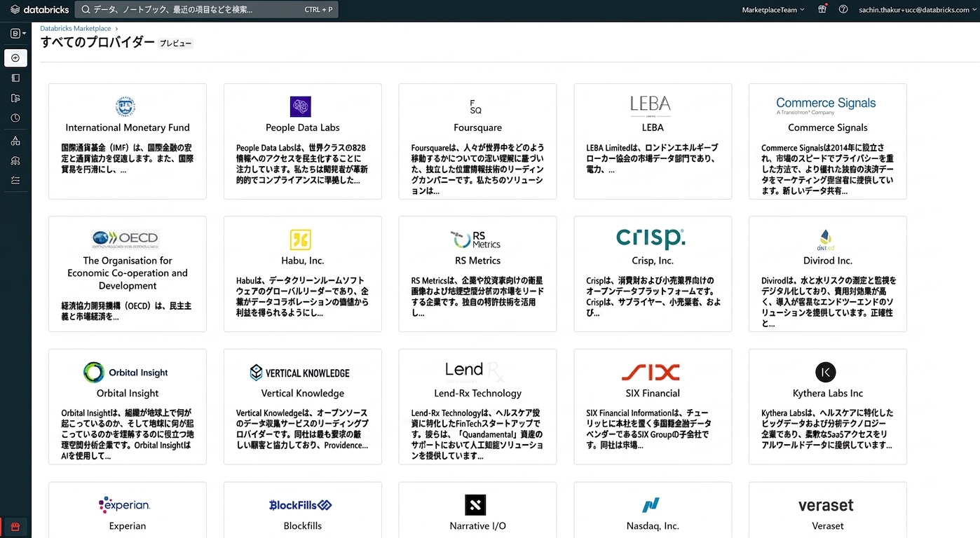Viewport: 980px width, 538px height.
Task: Click the People Data Labs purple logo
Action: 301,106
